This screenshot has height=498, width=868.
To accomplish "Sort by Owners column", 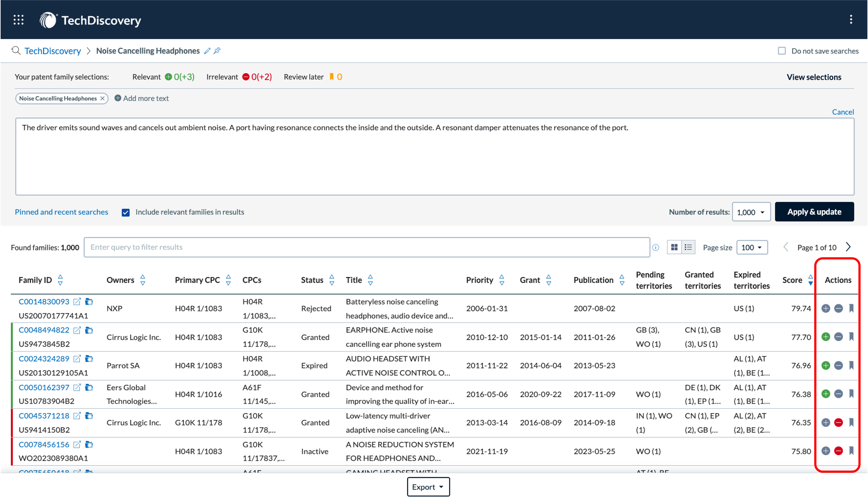I will tap(143, 280).
